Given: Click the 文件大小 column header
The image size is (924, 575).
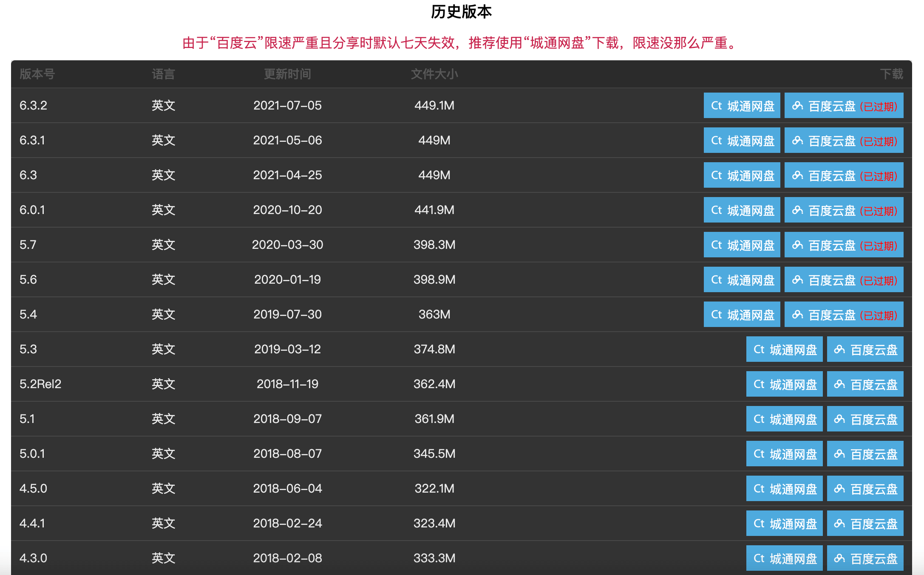Looking at the screenshot, I should tap(434, 74).
